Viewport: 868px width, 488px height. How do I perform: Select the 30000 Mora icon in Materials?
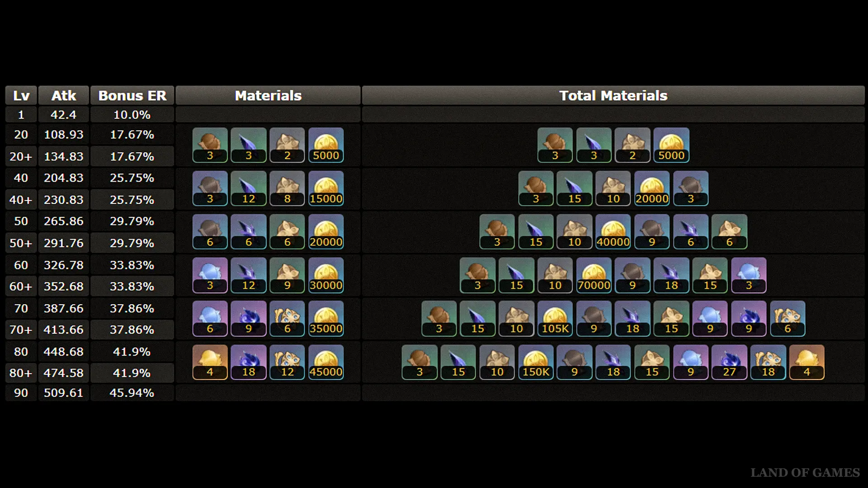326,276
